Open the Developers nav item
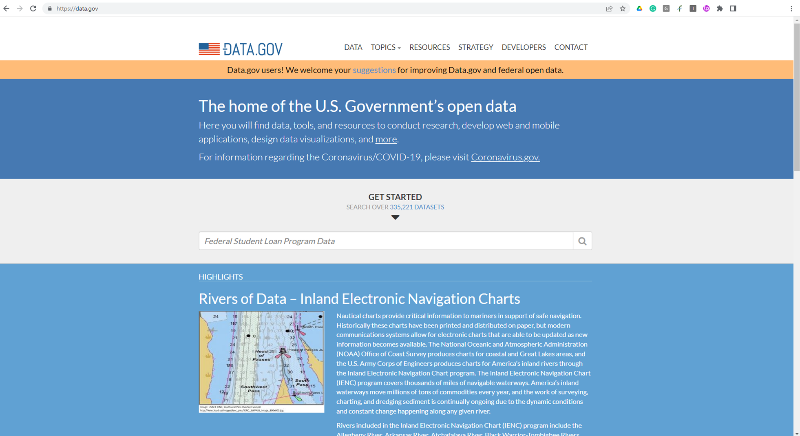 (x=523, y=47)
